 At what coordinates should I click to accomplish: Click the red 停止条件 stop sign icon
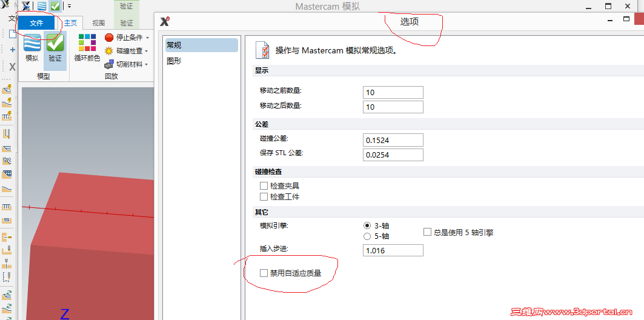pyautogui.click(x=109, y=38)
